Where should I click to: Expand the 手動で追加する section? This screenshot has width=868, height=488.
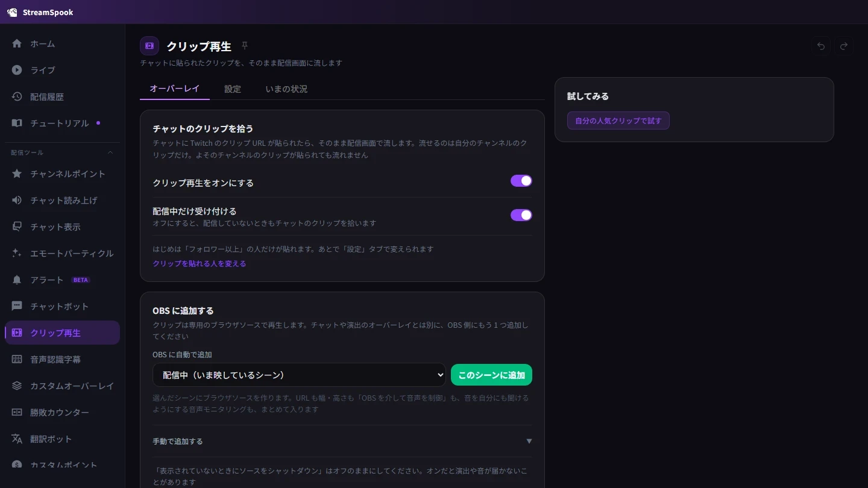pyautogui.click(x=342, y=441)
